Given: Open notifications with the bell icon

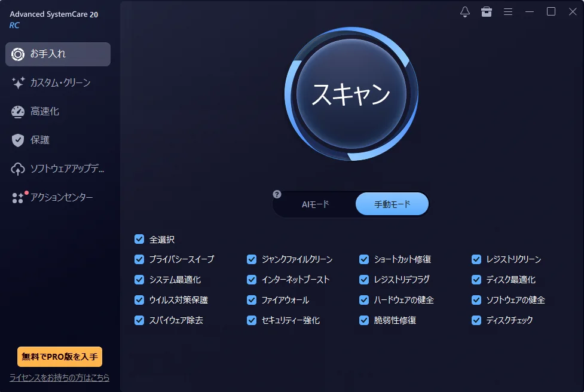Looking at the screenshot, I should coord(465,11).
